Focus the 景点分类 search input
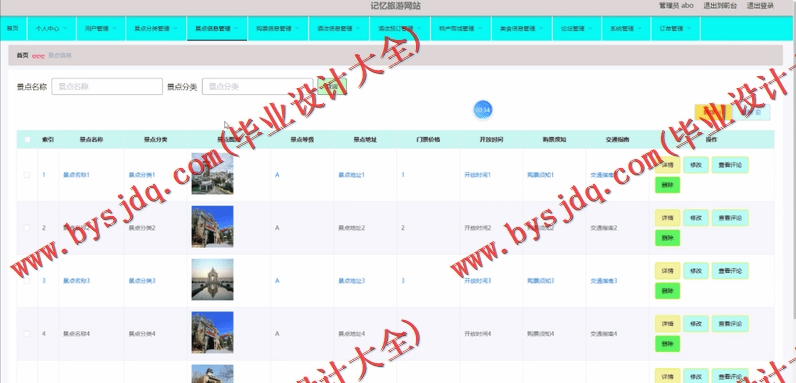 pos(257,86)
